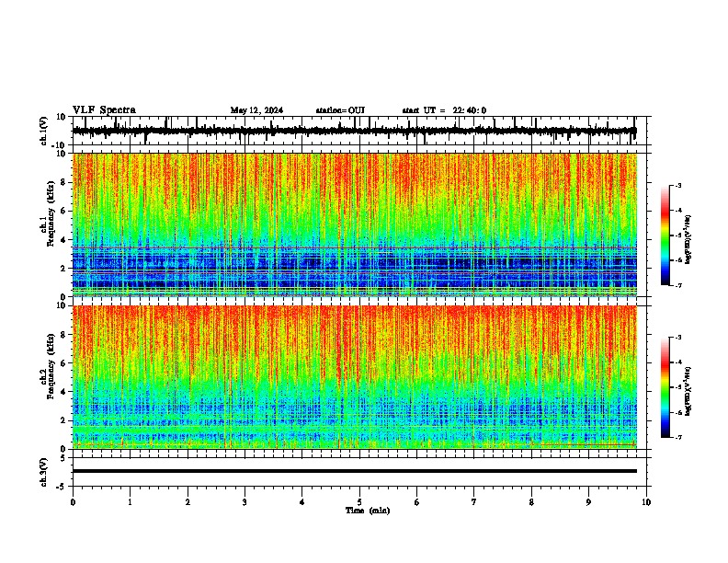Click the "VLF Spectra" plot title
The width and height of the screenshot is (728, 563).
(x=104, y=109)
